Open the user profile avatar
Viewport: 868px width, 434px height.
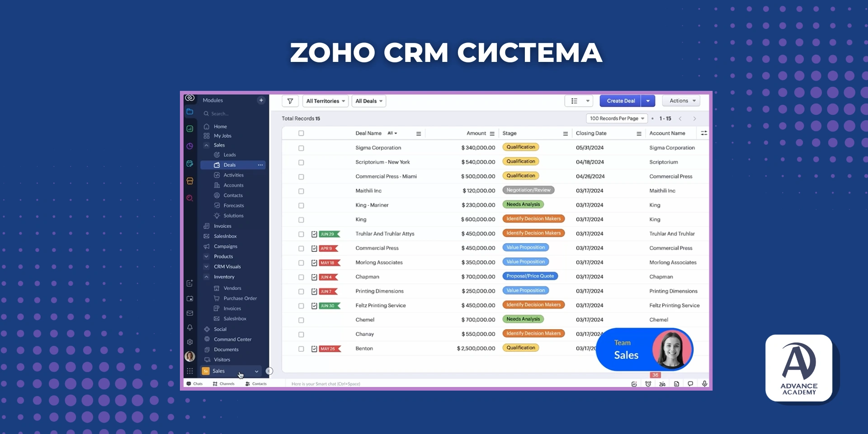pyautogui.click(x=190, y=356)
